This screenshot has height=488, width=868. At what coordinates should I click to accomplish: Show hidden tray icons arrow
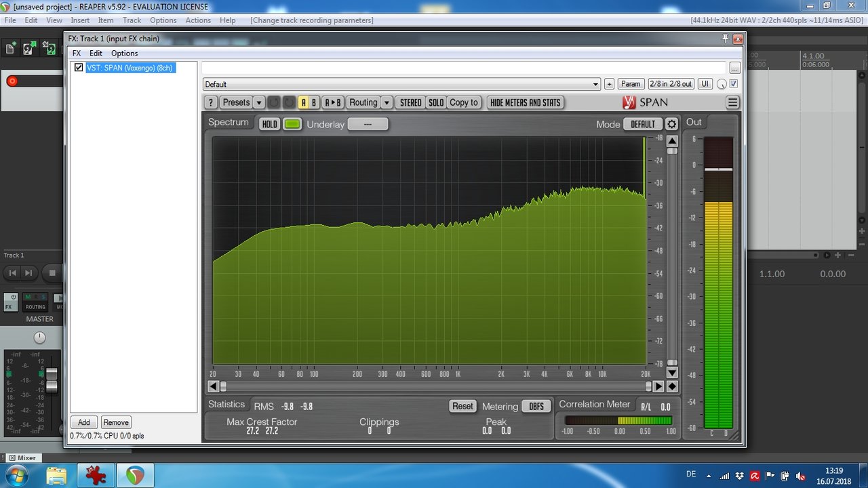(x=708, y=476)
